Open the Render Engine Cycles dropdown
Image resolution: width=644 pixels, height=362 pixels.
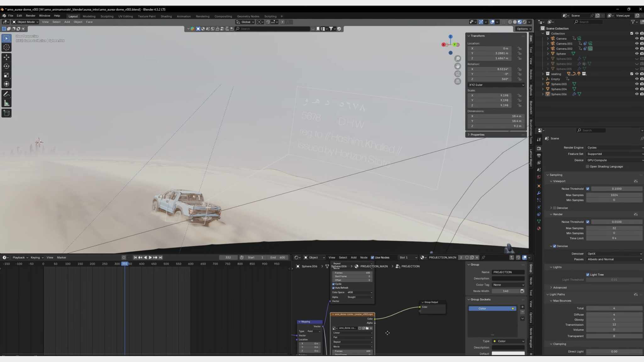click(x=614, y=148)
